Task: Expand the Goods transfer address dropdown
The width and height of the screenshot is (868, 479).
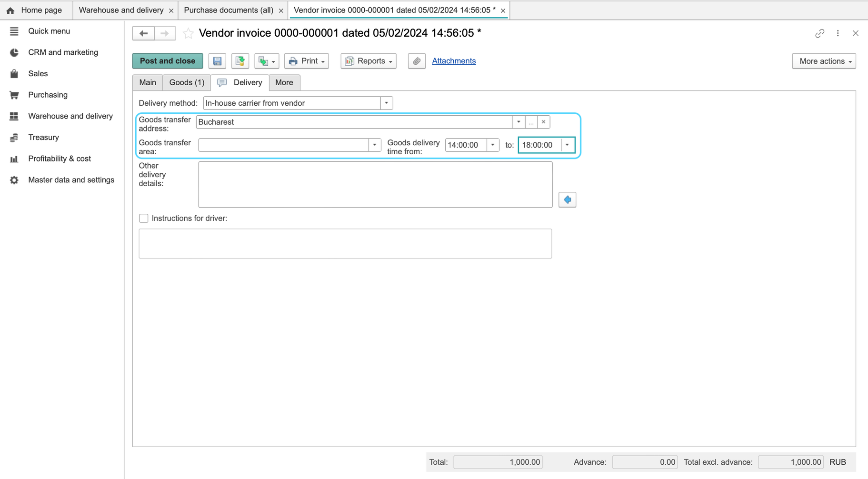Action: pos(519,122)
